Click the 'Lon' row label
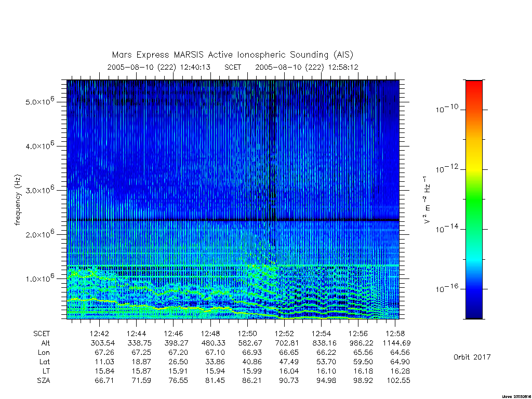532x399 pixels. coord(44,352)
